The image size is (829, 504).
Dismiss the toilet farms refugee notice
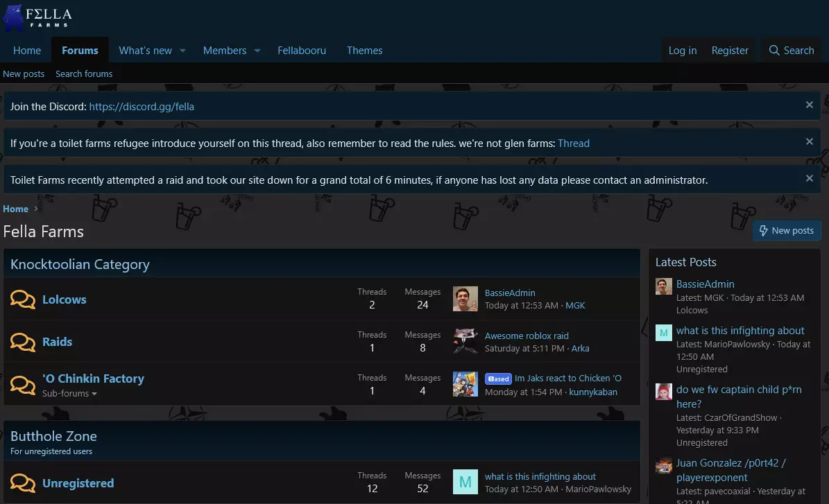point(809,141)
